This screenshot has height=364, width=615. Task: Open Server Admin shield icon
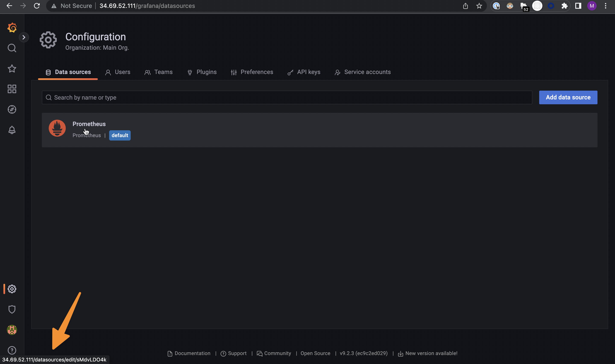tap(12, 309)
